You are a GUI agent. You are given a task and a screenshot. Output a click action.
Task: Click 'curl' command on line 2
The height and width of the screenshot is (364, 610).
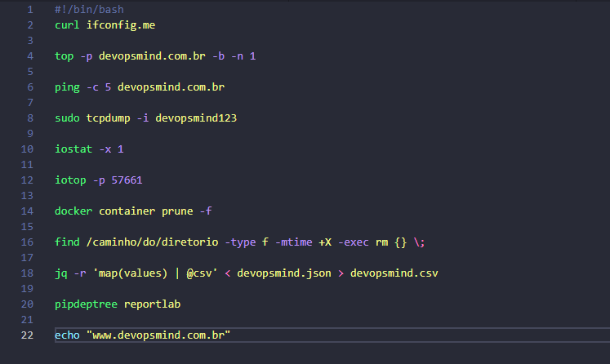(67, 24)
